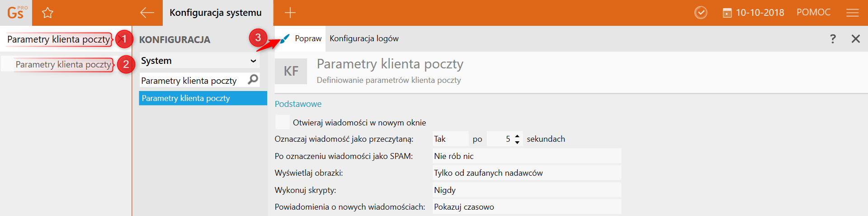This screenshot has width=868, height=216.
Task: Select highlighted Parametry klienta poczty list item
Action: [203, 98]
